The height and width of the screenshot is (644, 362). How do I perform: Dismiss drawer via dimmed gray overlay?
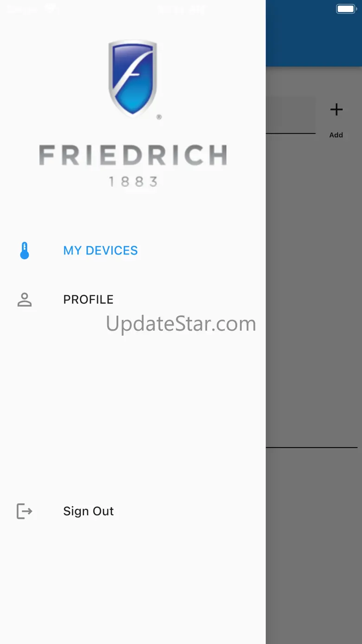point(314,325)
